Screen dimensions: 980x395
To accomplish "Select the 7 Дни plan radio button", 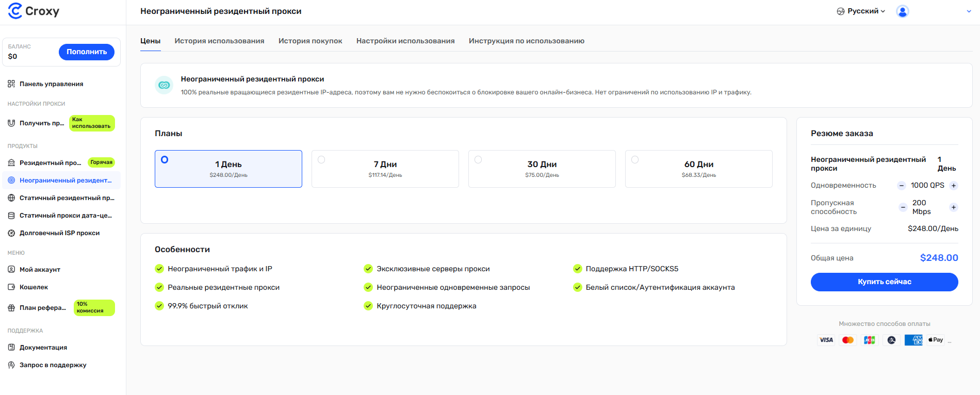I will (321, 160).
